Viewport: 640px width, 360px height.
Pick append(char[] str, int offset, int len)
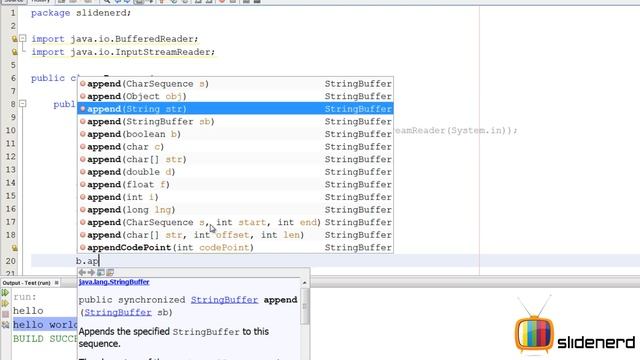[236, 235]
